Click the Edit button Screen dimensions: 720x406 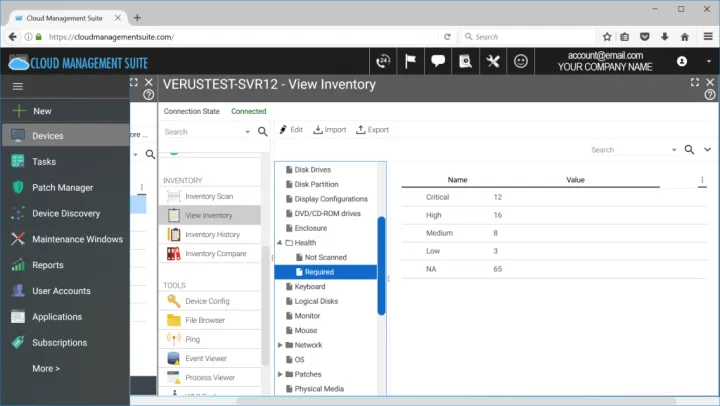point(291,130)
